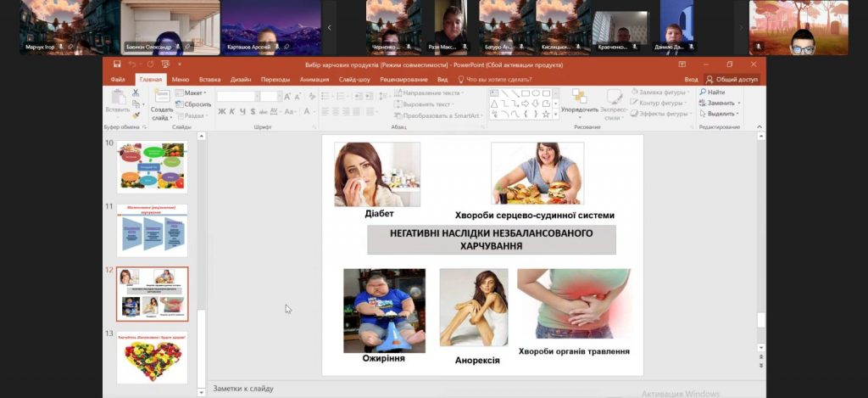The image size is (868, 398).
Task: Expand the Заменить dropdown arrow
Action: [x=738, y=103]
